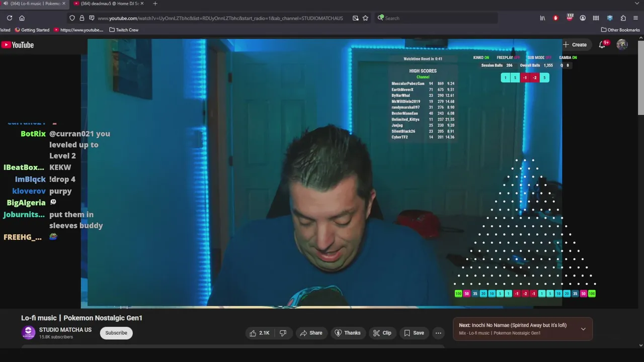Click the FREEPLAY OFF indicator
Screen dimensions: 644x362
tap(509, 58)
